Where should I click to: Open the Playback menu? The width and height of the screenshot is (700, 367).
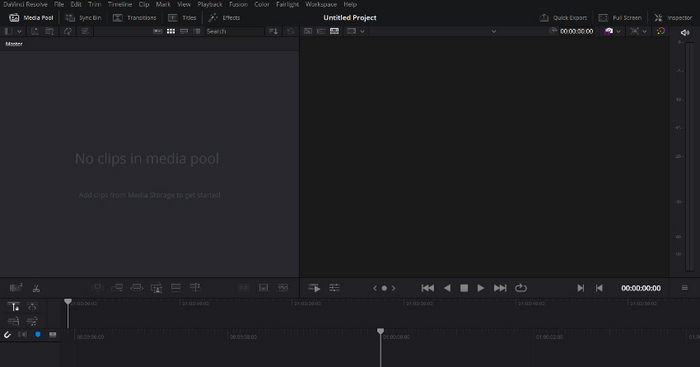[210, 4]
